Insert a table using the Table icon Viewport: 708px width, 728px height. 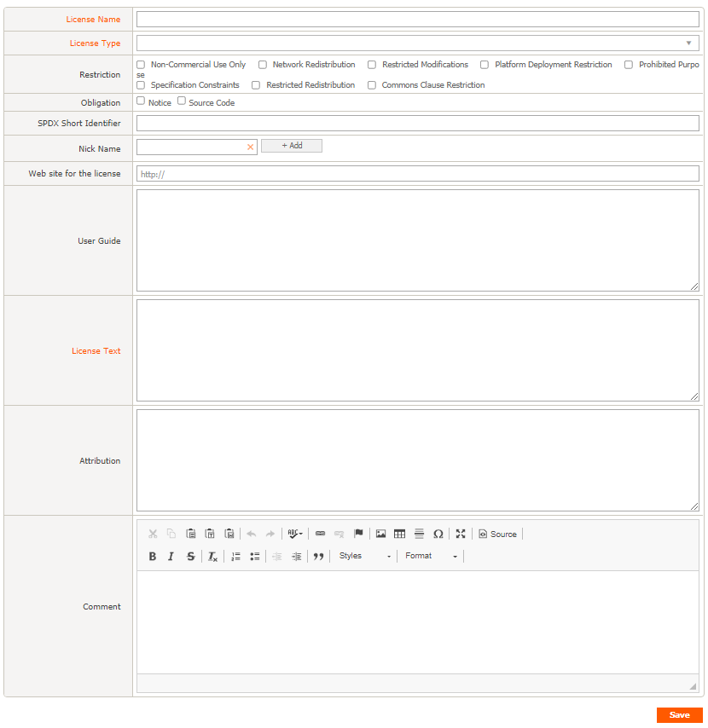tap(399, 534)
